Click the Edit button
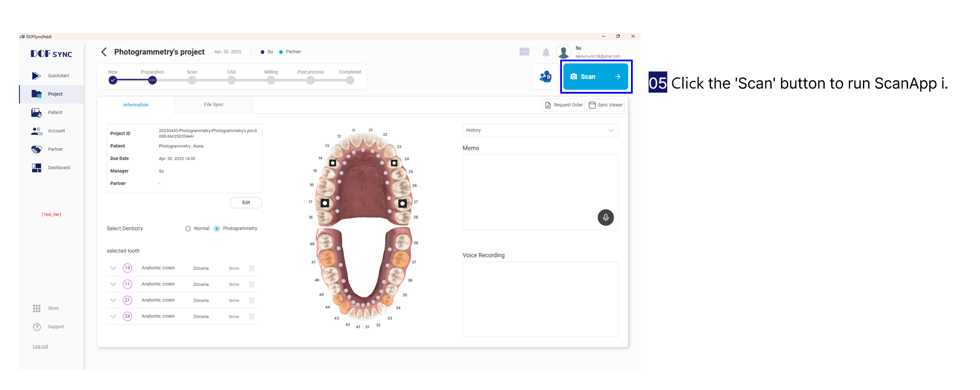The height and width of the screenshot is (390, 980). 246,203
